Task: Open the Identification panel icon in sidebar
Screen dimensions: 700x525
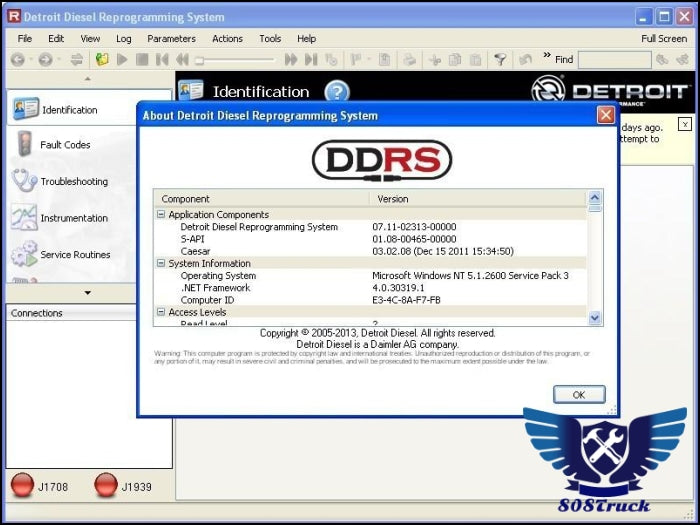Action: point(25,109)
